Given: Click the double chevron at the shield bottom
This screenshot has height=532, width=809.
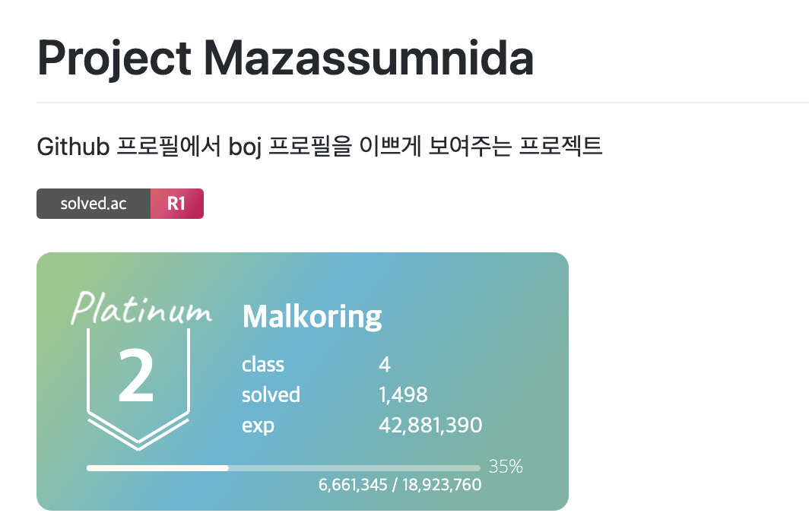Looking at the screenshot, I should click(138, 432).
